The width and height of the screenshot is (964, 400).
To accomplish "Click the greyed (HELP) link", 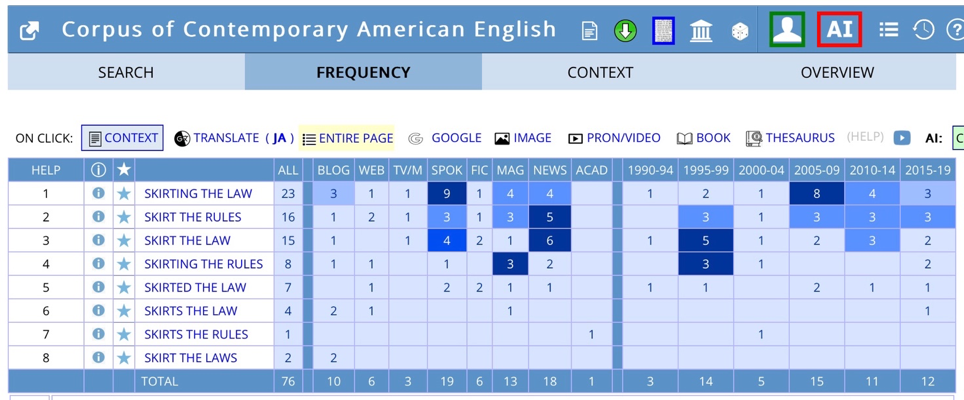I will click(864, 137).
